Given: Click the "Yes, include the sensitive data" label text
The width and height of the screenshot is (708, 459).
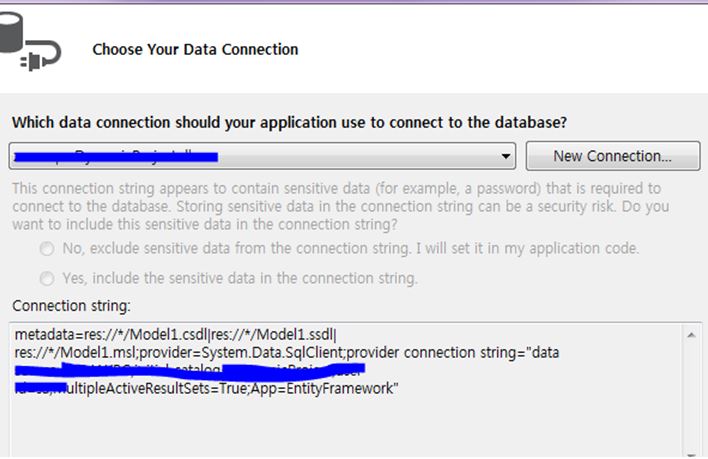Looking at the screenshot, I should click(240, 278).
